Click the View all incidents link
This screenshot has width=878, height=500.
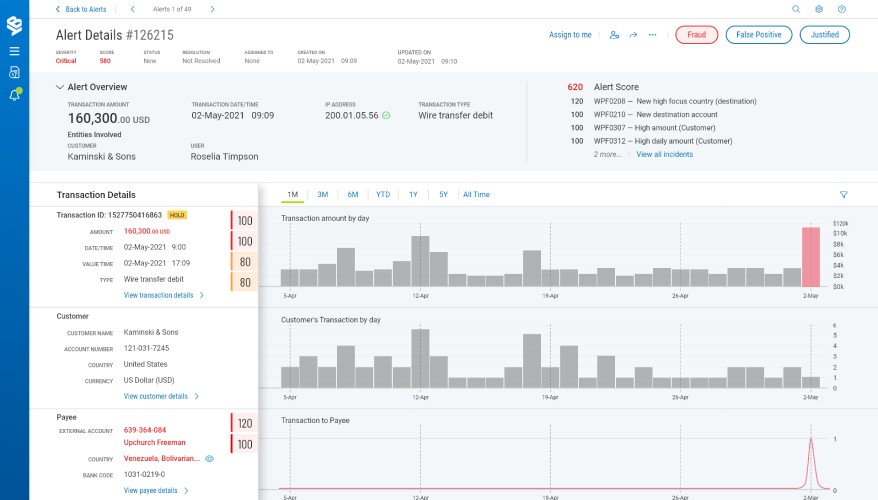coord(664,154)
